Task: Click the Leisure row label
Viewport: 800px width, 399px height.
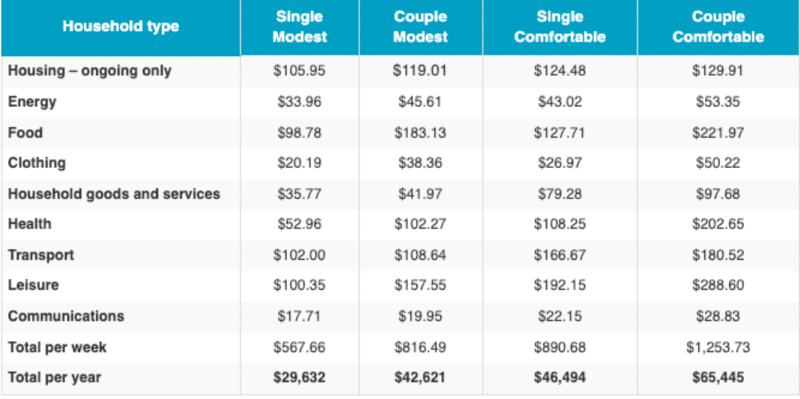Action: [x=33, y=285]
